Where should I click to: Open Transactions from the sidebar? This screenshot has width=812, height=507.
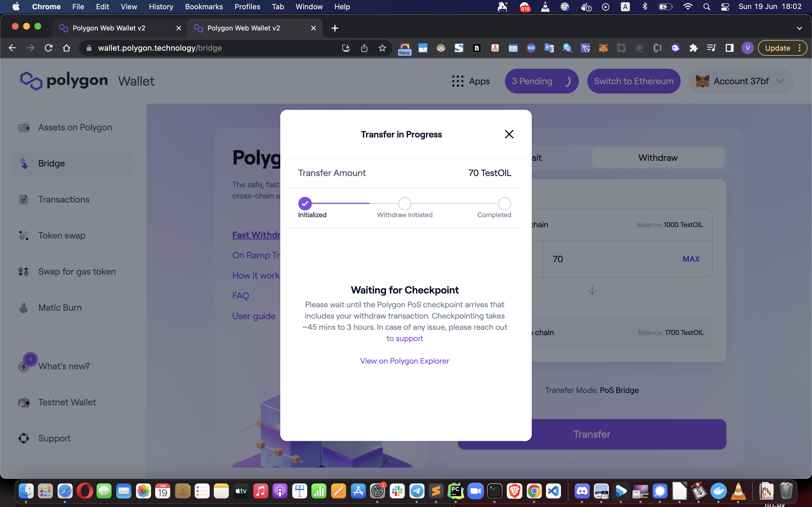(63, 199)
